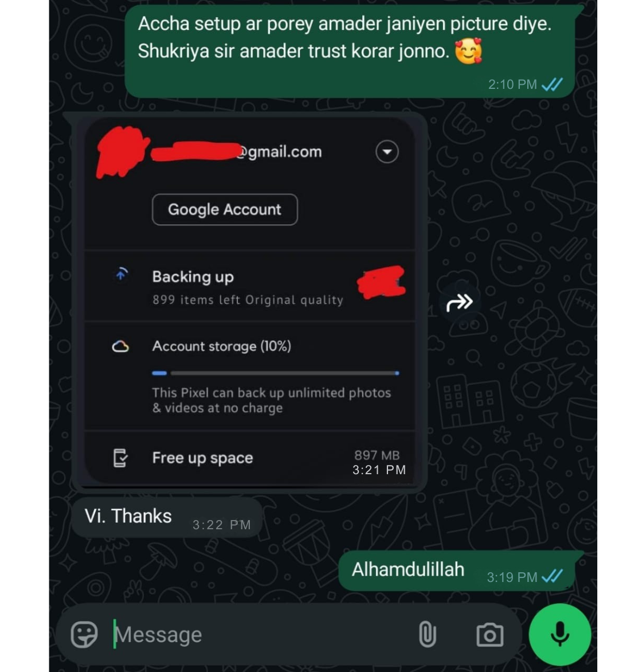Tap the Vi. Thanks message bubble
This screenshot has width=619, height=672.
click(167, 517)
